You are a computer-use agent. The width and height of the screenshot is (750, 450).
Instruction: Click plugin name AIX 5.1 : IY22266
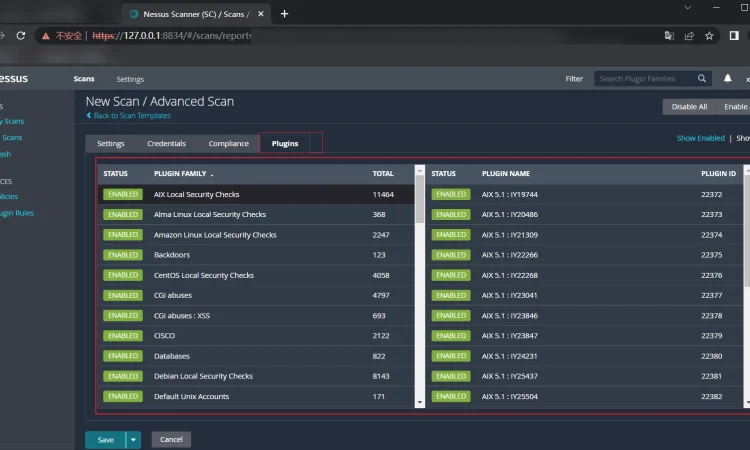(x=509, y=255)
